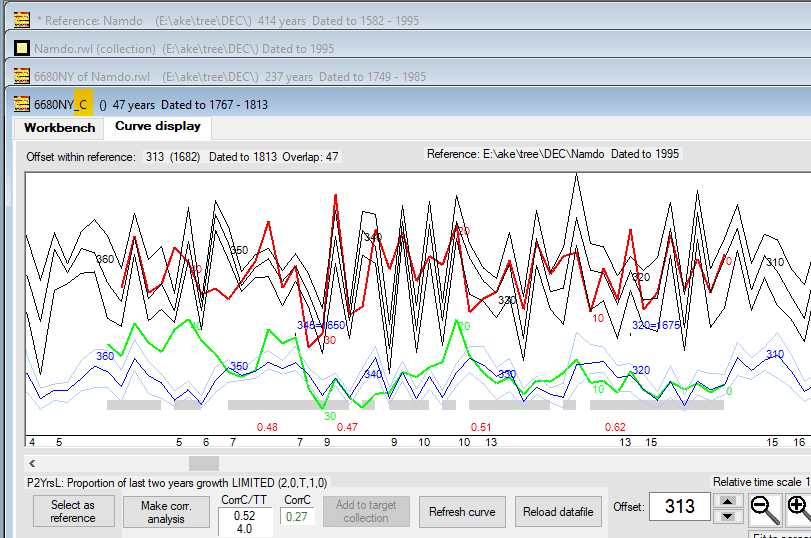811x538 pixels.
Task: Click the Refresh curve button
Action: pyautogui.click(x=462, y=512)
